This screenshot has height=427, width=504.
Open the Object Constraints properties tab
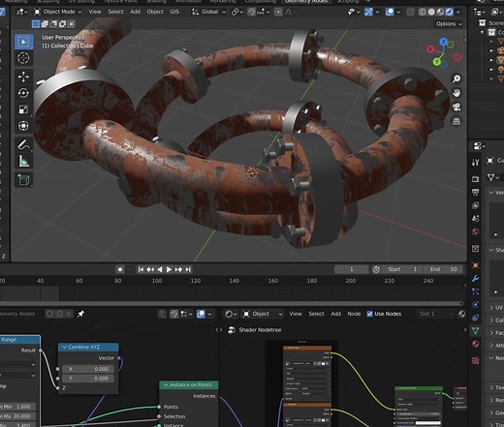pyautogui.click(x=475, y=318)
